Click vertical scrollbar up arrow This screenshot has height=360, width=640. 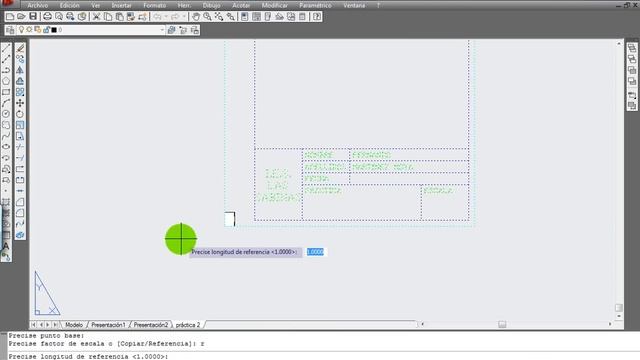[619, 43]
